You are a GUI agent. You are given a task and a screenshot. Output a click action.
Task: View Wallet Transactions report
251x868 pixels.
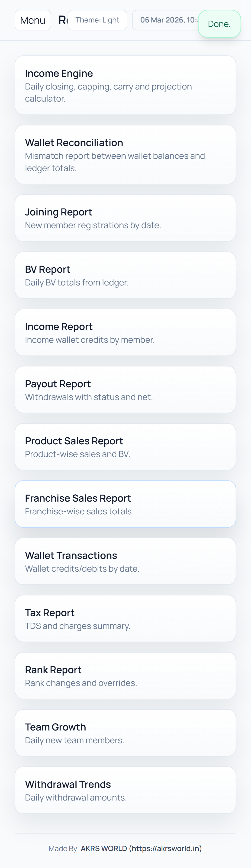[125, 561]
